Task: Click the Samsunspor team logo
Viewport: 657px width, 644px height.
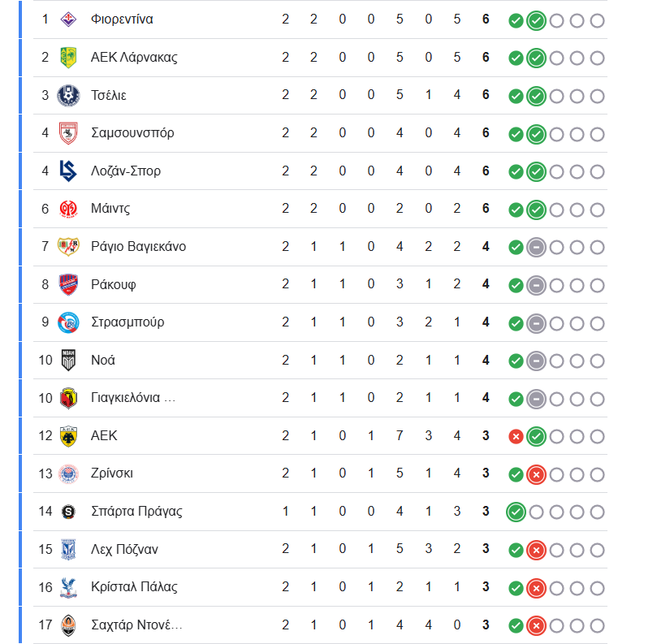Action: 68,133
